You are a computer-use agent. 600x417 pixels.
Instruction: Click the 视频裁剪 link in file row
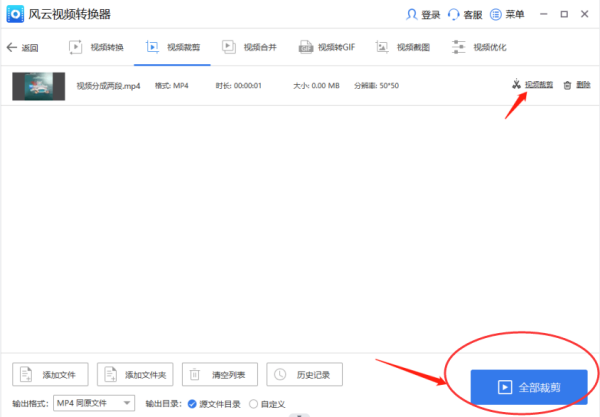(539, 85)
